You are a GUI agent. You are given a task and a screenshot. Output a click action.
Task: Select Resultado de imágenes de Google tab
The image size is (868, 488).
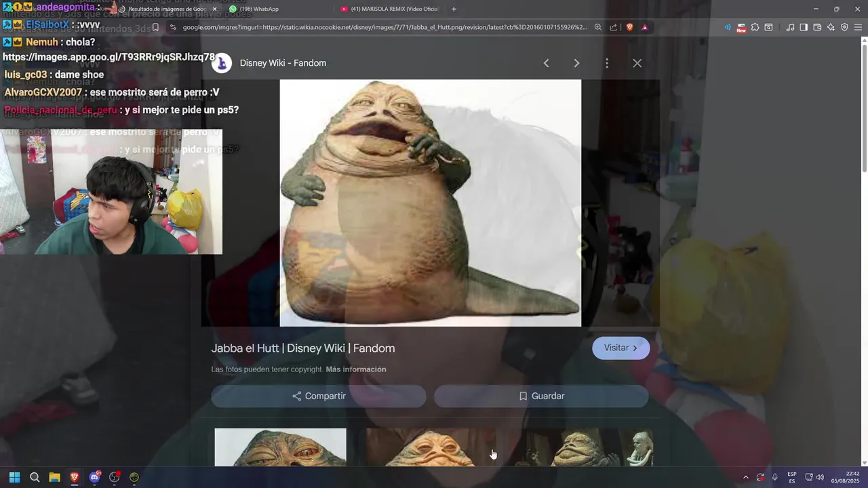pyautogui.click(x=166, y=9)
